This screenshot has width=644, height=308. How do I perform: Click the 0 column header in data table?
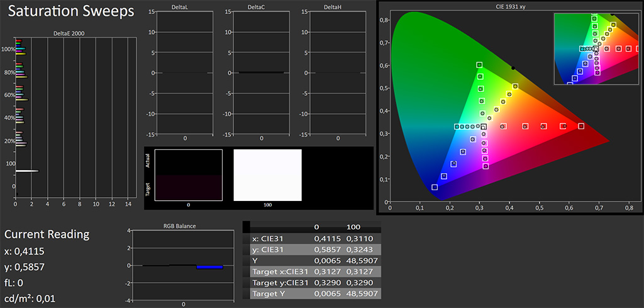pyautogui.click(x=316, y=227)
